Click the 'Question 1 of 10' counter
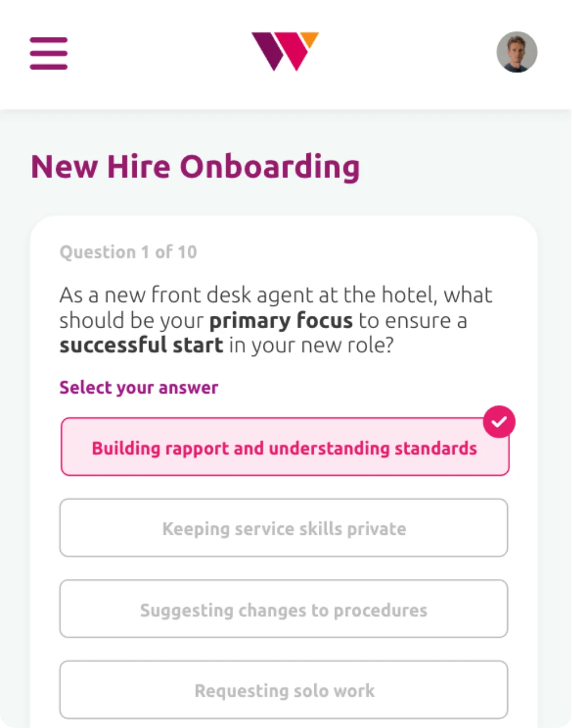 (128, 252)
